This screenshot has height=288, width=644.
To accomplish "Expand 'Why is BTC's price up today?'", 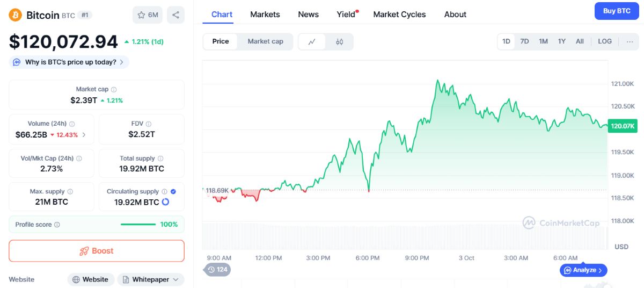I will click(69, 62).
